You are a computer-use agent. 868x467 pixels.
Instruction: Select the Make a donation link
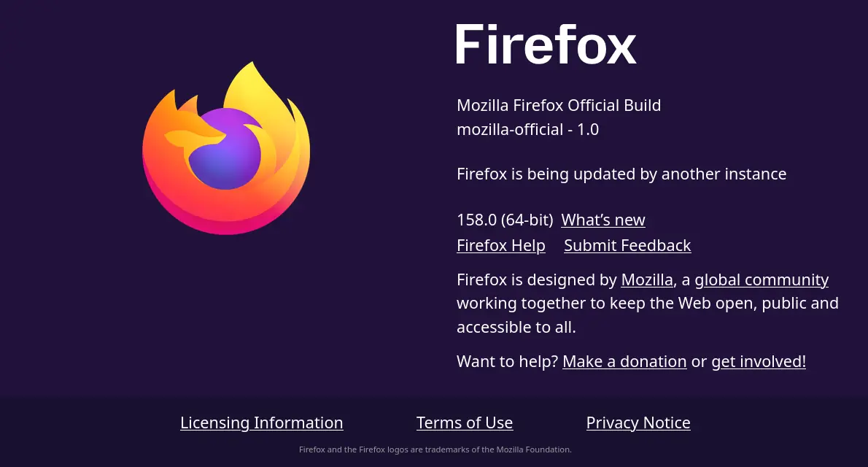coord(624,362)
